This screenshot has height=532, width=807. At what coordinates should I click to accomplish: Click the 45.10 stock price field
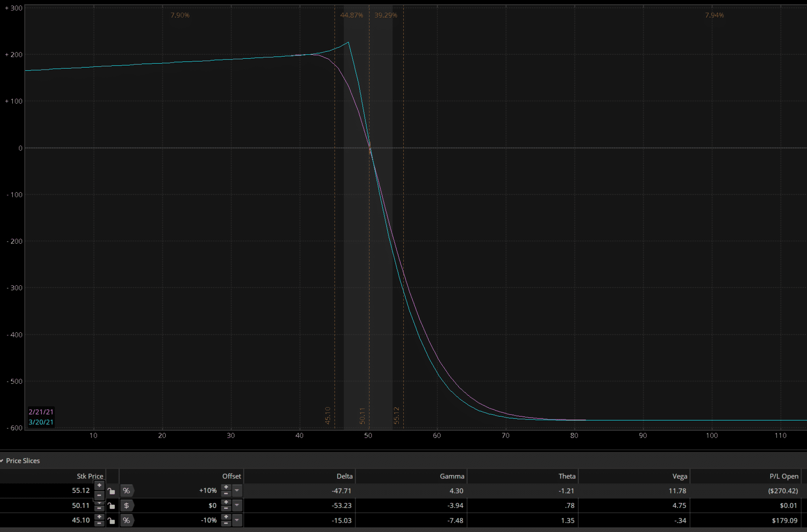click(81, 521)
